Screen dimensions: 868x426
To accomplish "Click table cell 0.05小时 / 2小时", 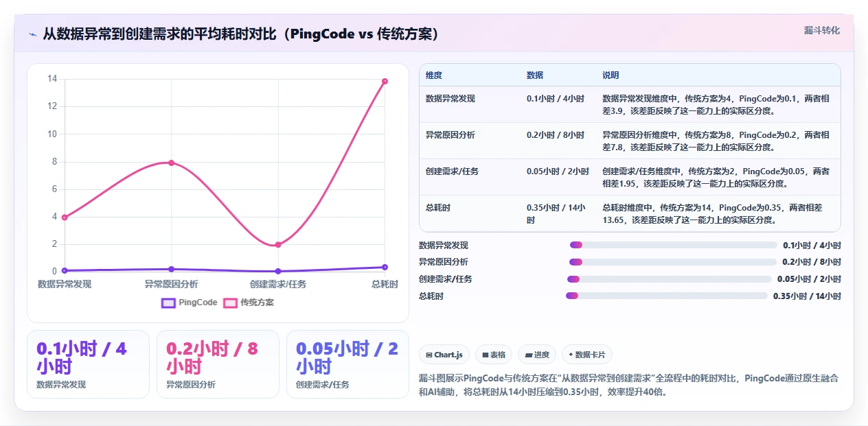I will 558,171.
